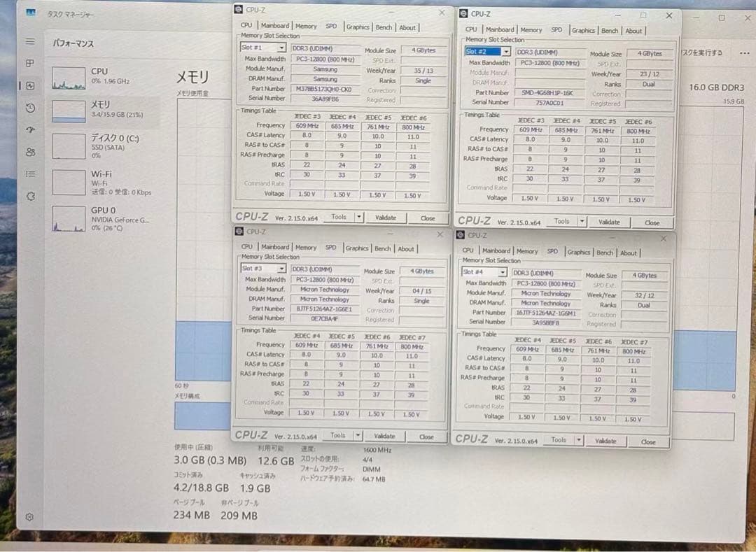Image resolution: width=756 pixels, height=552 pixels.
Task: Switch to the Graphics tab in CPU-Z
Action: coord(358,27)
